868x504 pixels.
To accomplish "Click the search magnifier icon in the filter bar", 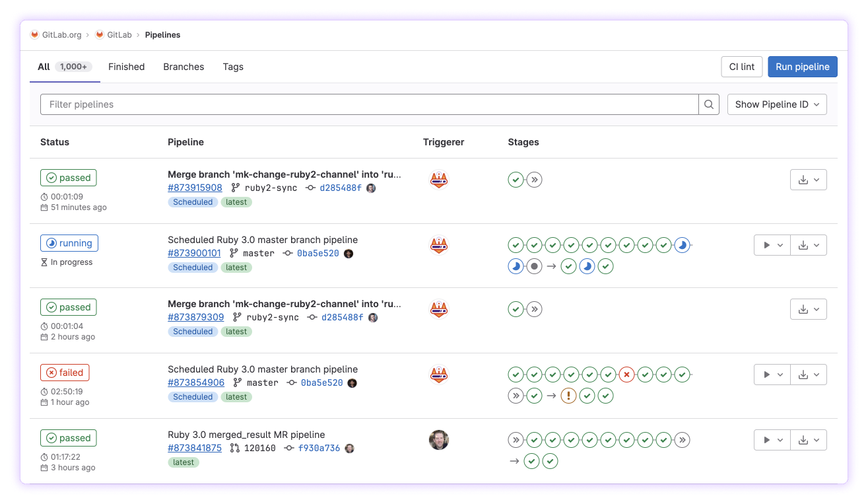I will (x=708, y=104).
